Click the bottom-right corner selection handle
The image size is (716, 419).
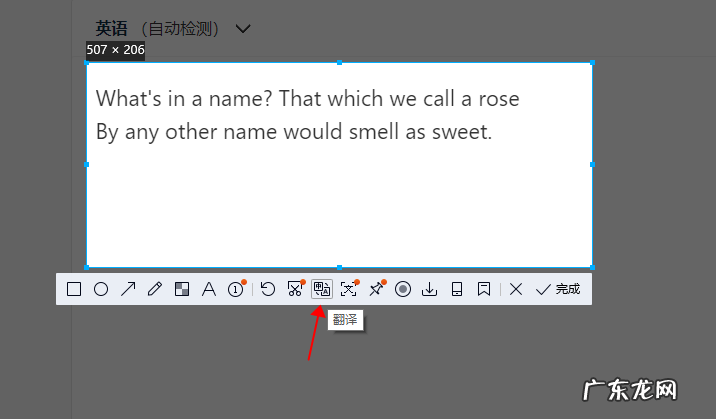coord(592,267)
